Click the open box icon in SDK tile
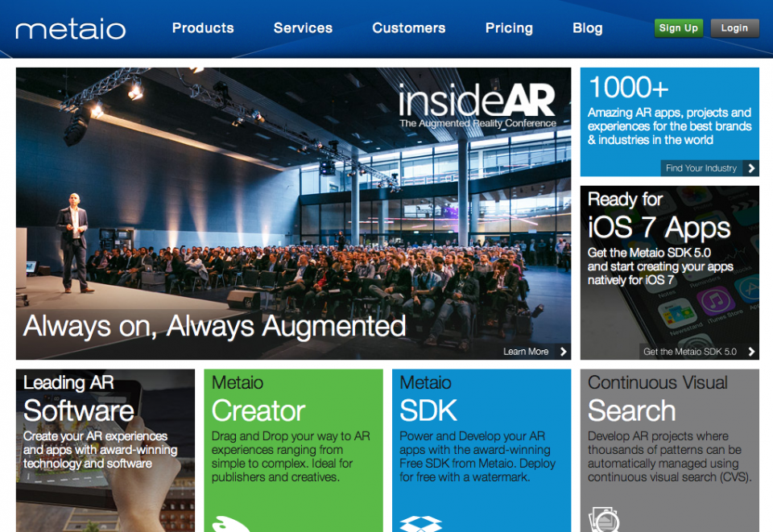773x532 pixels. [x=421, y=524]
